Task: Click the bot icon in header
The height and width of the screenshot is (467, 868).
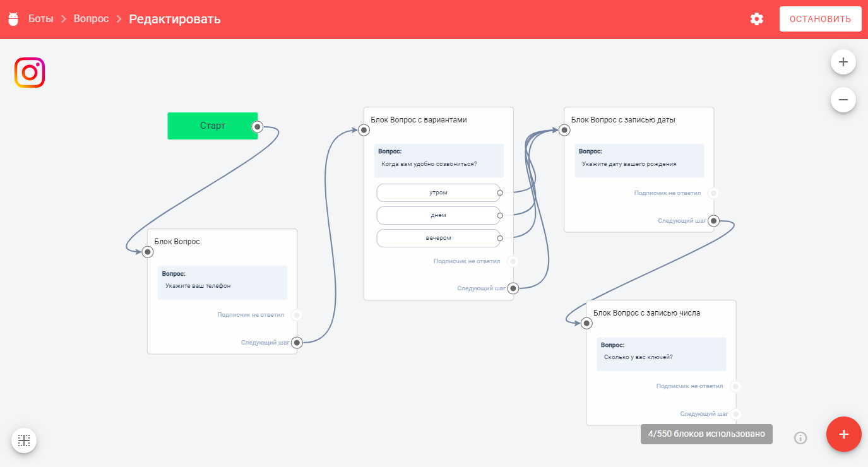Action: [x=13, y=19]
